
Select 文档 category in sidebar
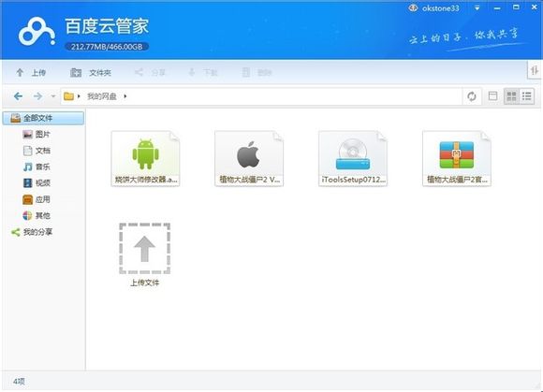click(x=37, y=151)
